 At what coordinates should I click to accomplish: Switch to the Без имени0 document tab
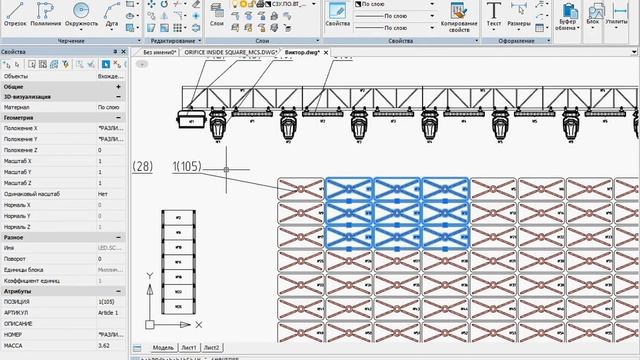point(159,52)
